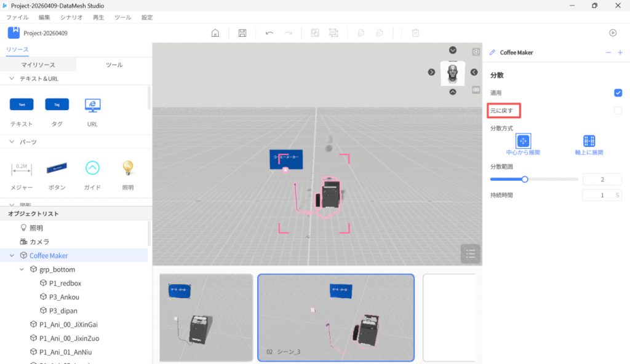Collapse the grp_bottom tree node

(x=22, y=270)
